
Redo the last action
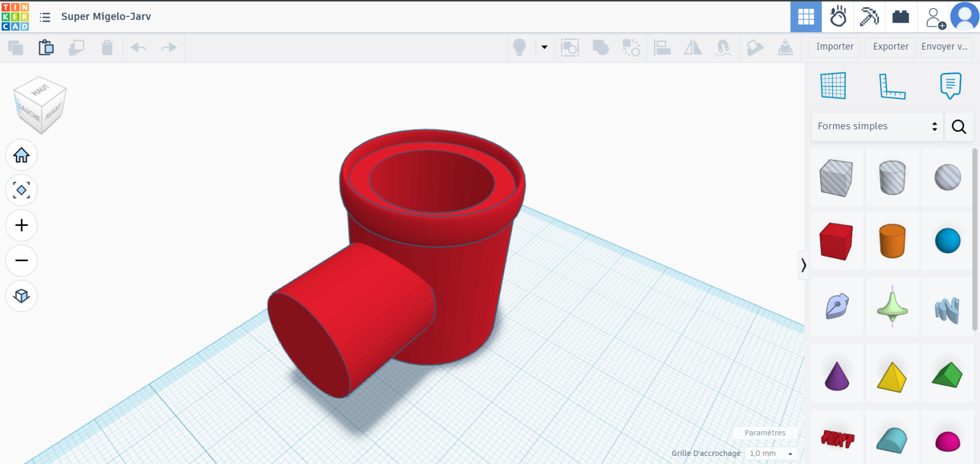[169, 47]
